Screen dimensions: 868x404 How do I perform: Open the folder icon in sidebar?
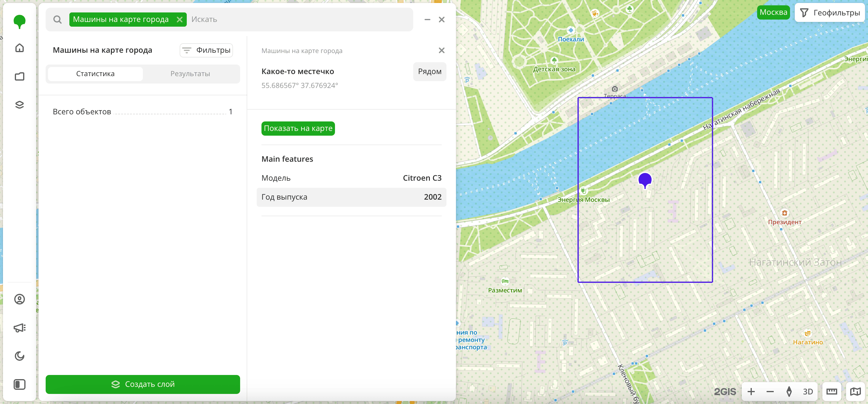(20, 76)
